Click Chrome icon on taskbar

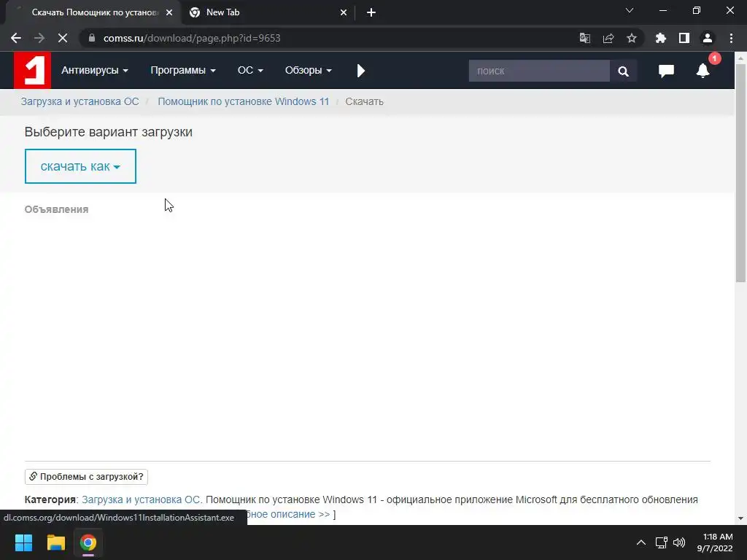tap(88, 542)
